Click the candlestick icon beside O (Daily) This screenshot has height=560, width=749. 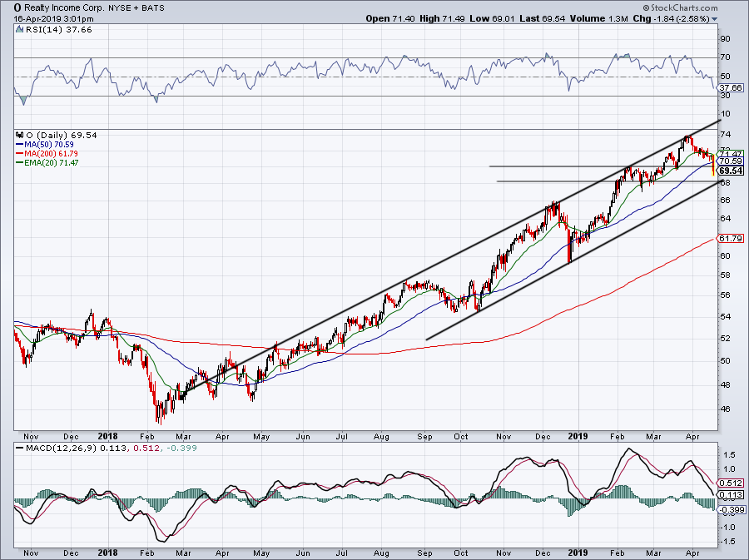click(20, 135)
